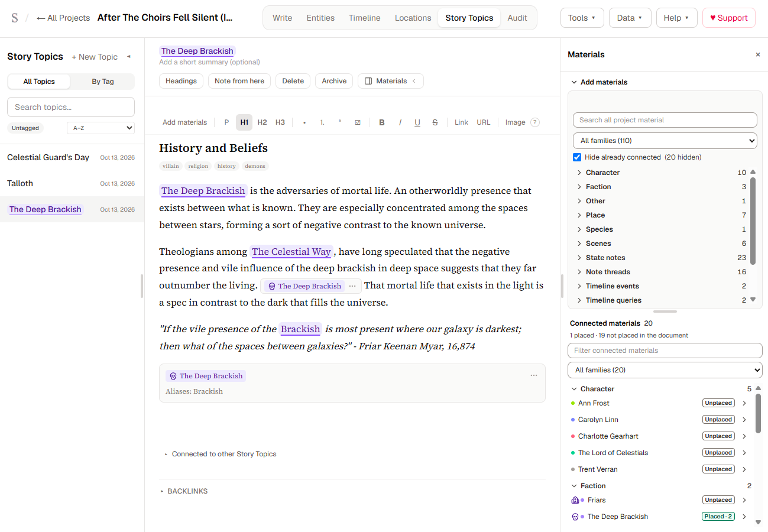The width and height of the screenshot is (768, 532).
Task: Apply bold formatting with B button
Action: coord(382,122)
